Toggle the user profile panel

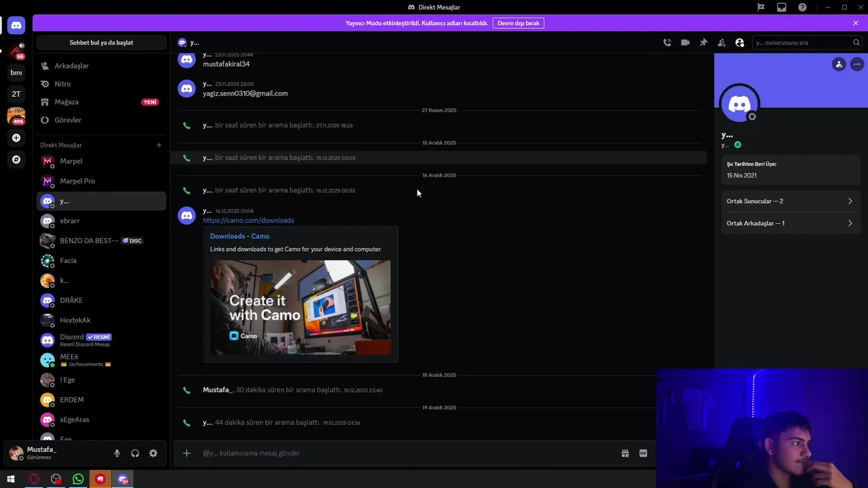coord(740,43)
